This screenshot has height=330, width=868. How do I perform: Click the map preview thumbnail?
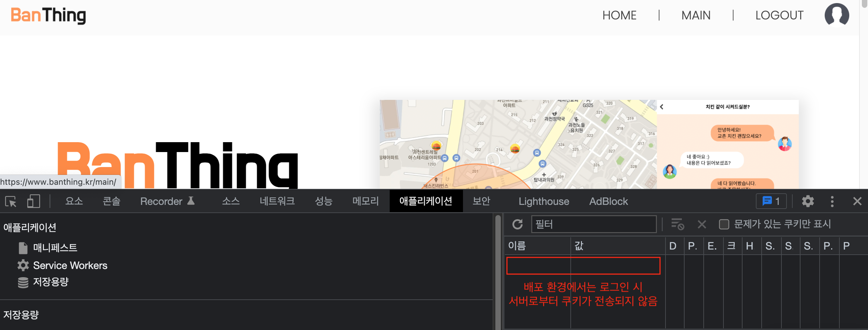click(518, 144)
